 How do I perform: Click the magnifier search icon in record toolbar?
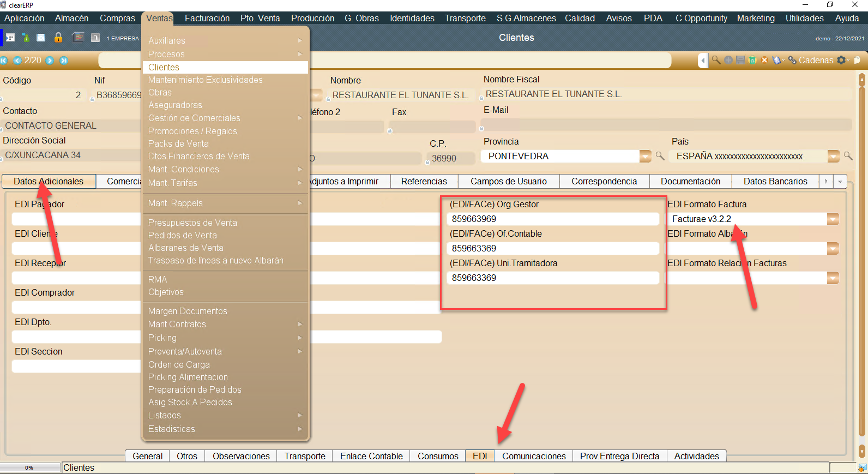click(716, 60)
